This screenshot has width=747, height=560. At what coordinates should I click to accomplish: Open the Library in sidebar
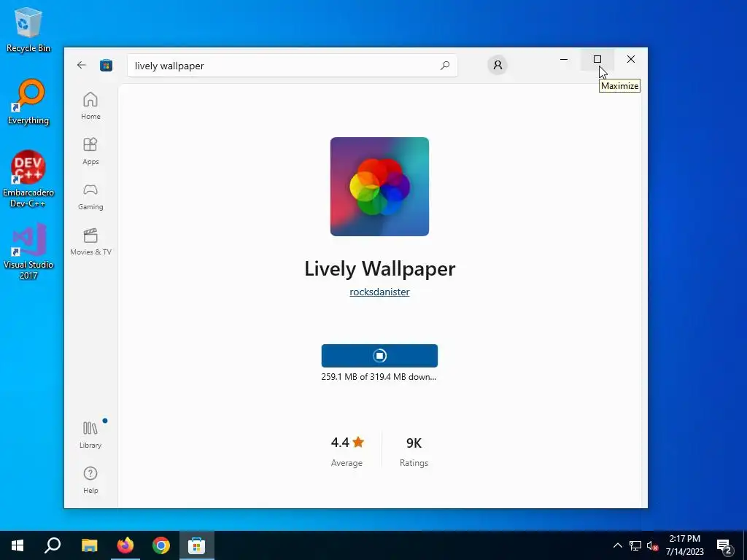point(90,435)
